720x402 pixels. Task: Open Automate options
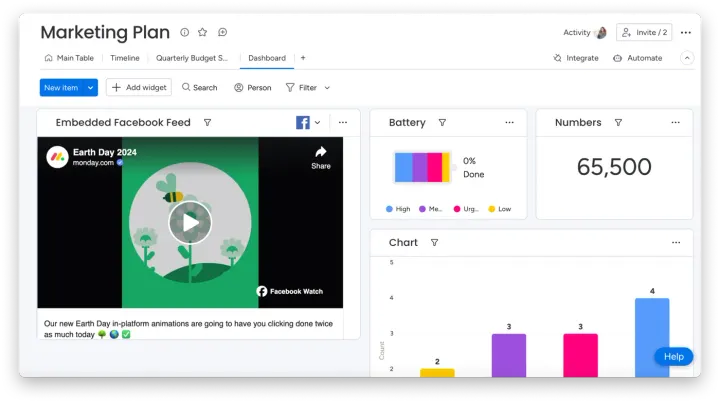point(638,58)
